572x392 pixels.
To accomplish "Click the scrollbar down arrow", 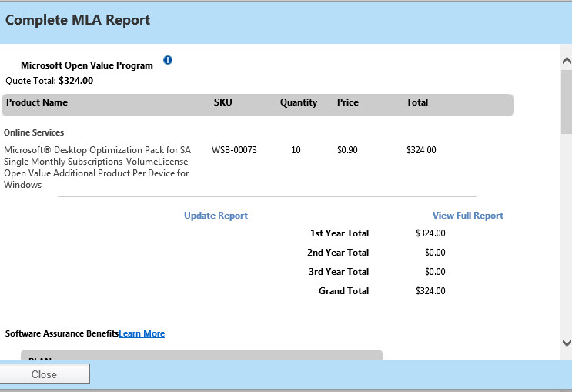I will [x=566, y=343].
